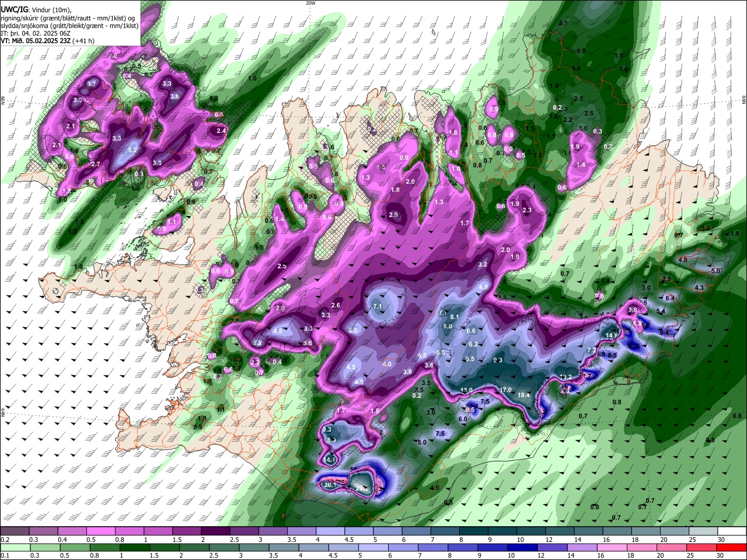Click the 2.6 snowfall value on the map
The width and height of the screenshot is (747, 560).
(x=336, y=305)
